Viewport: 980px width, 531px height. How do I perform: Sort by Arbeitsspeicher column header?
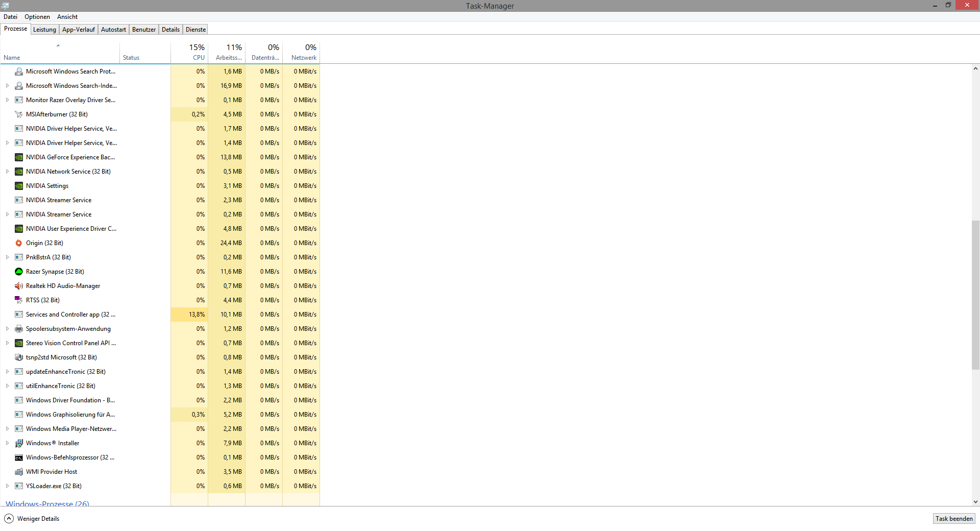[x=227, y=53]
